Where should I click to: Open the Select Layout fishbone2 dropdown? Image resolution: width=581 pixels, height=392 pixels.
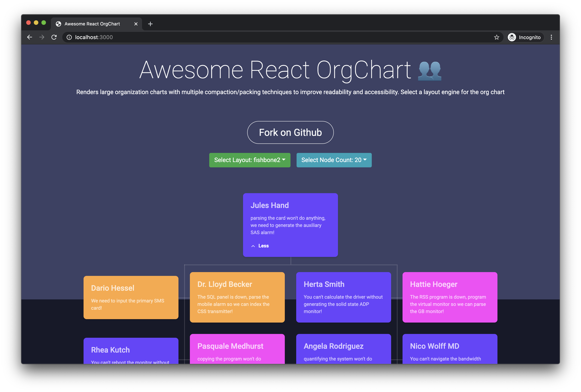pyautogui.click(x=249, y=160)
